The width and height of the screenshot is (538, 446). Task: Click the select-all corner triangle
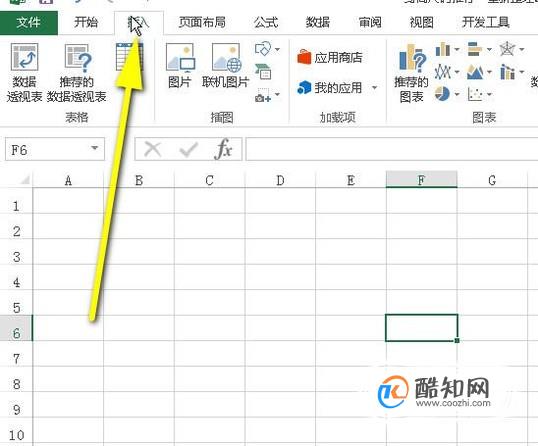click(25, 179)
